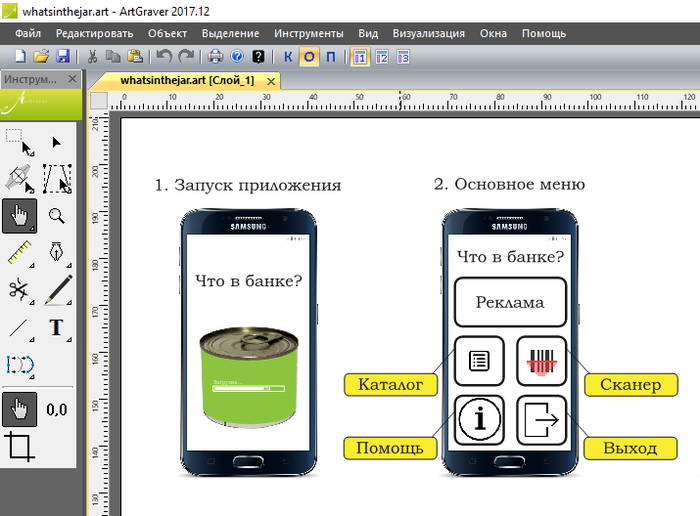This screenshot has width=700, height=516.
Task: Choose the black arrow pointer tool
Action: [x=56, y=142]
